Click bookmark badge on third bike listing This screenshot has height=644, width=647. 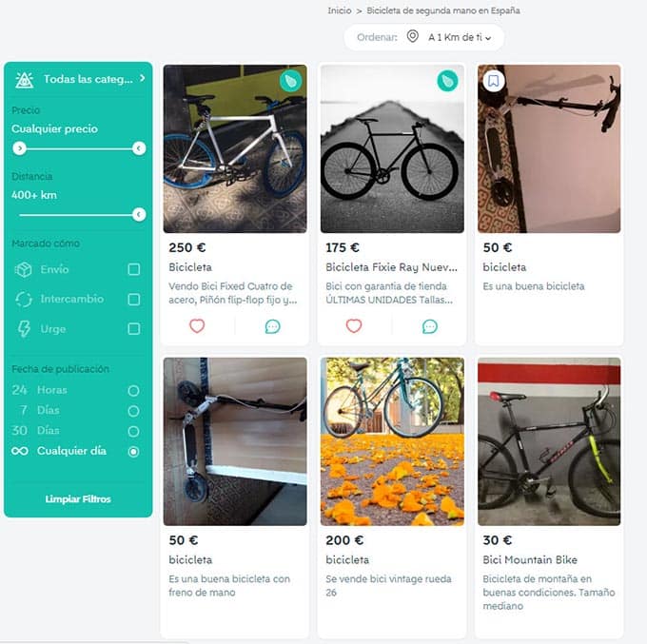[x=493, y=82]
